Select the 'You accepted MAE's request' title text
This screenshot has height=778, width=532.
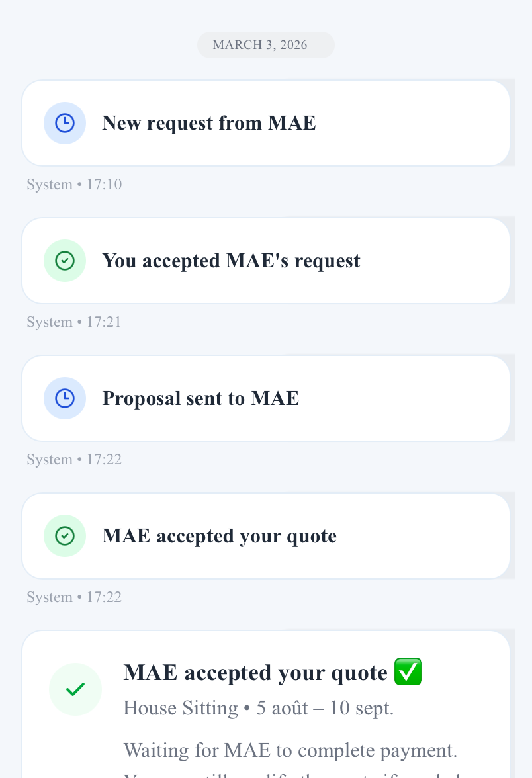coord(231,260)
